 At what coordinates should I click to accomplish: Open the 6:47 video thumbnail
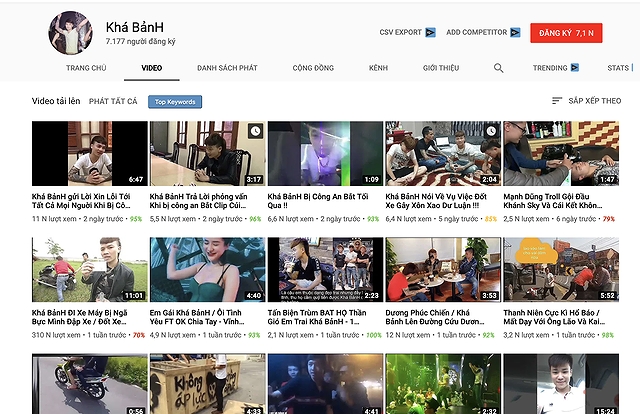click(x=89, y=154)
